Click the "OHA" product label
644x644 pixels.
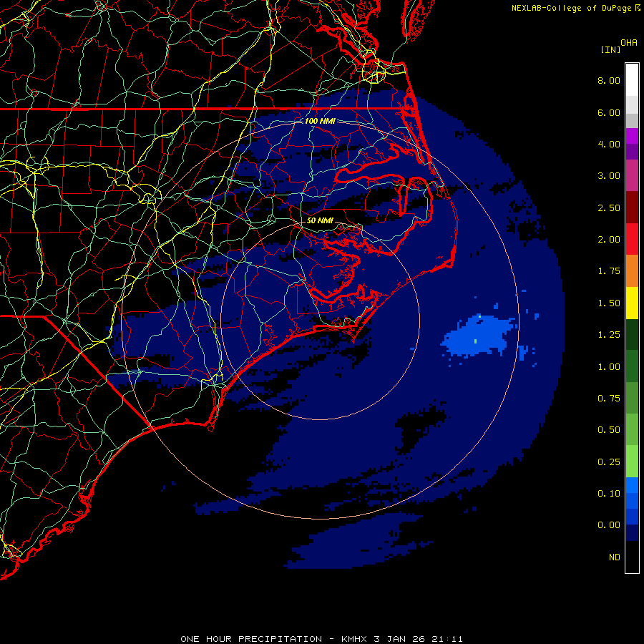629,43
